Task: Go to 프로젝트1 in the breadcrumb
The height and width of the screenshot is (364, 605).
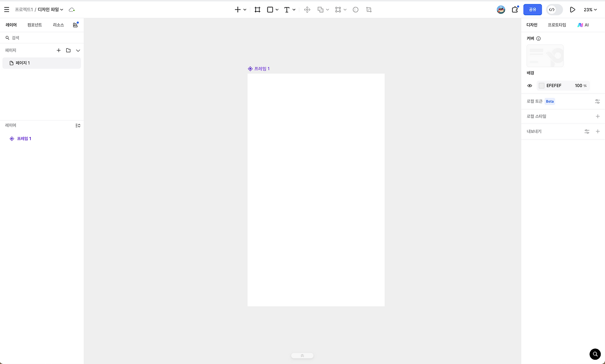Action: [24, 9]
